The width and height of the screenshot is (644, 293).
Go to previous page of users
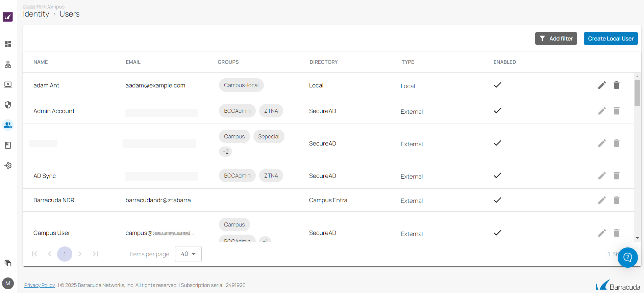tap(50, 254)
